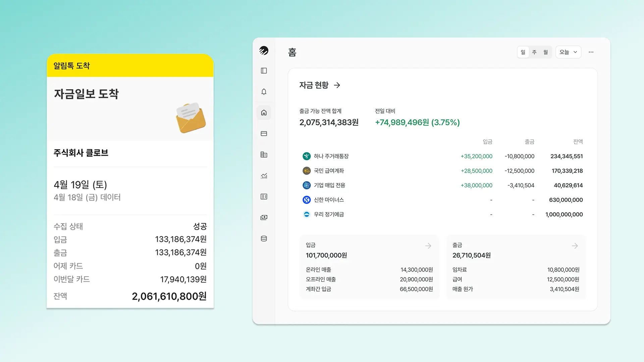The height and width of the screenshot is (362, 644).
Task: Open the 자금일보 도착 envelope notification
Action: coord(190,117)
